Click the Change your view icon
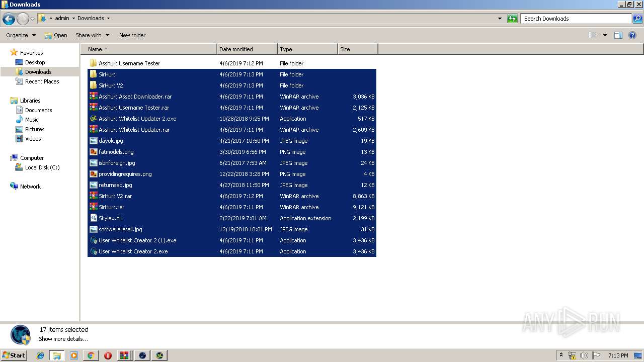This screenshot has width=644, height=362. 593,35
